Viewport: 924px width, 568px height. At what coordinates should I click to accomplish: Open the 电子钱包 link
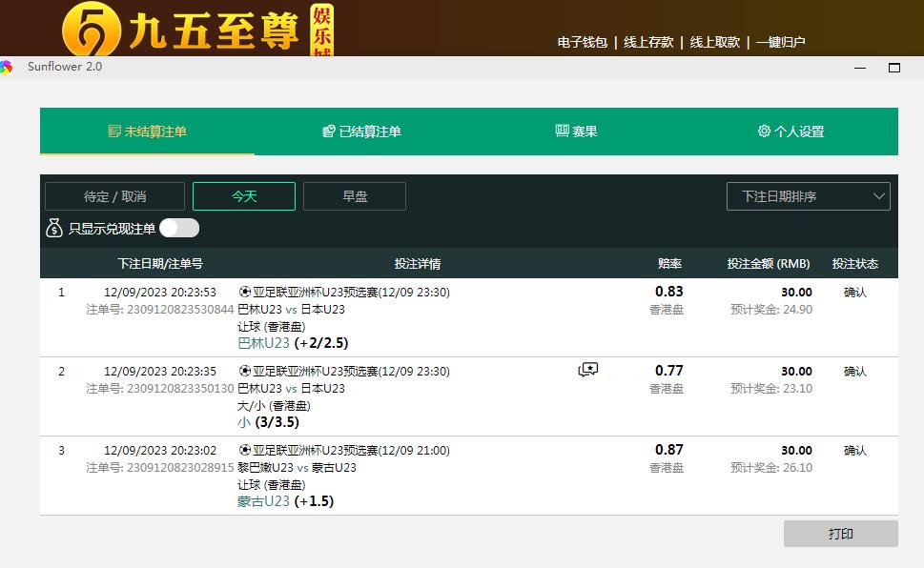pyautogui.click(x=582, y=42)
